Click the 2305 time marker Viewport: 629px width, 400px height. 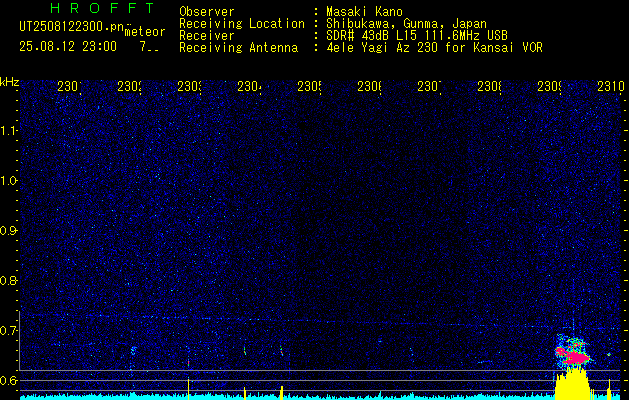[x=309, y=86]
